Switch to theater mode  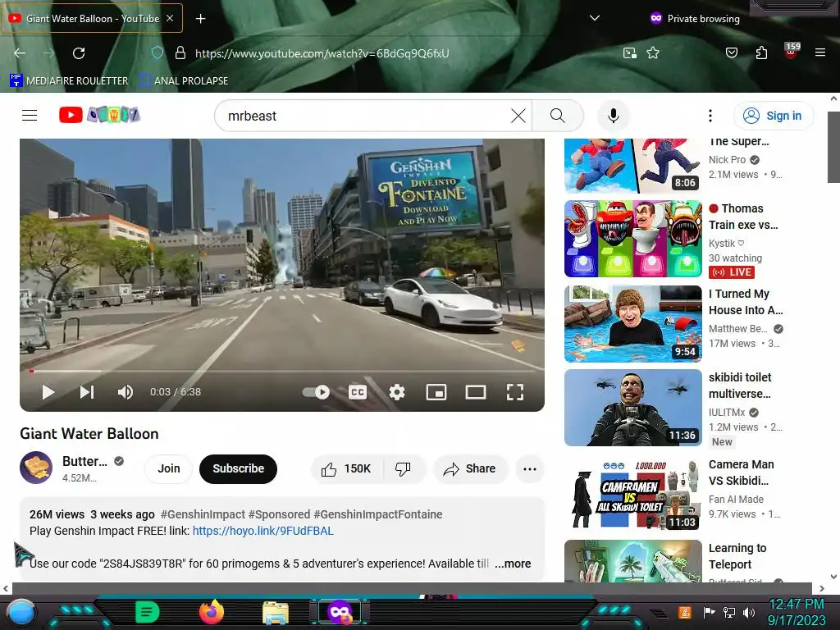[475, 392]
